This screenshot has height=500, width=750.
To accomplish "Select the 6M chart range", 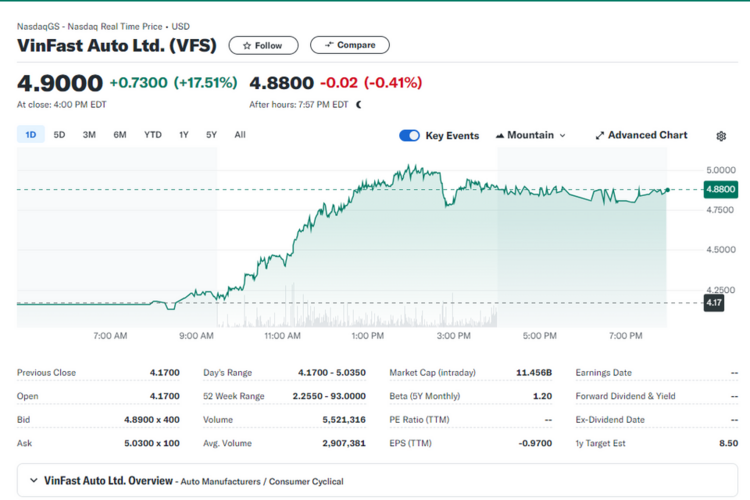I will tap(120, 135).
